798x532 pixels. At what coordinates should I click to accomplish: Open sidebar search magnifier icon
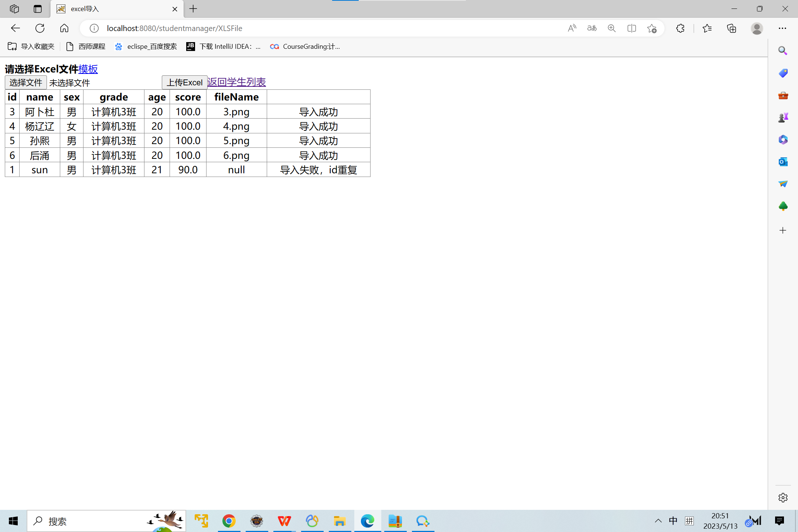(x=783, y=51)
